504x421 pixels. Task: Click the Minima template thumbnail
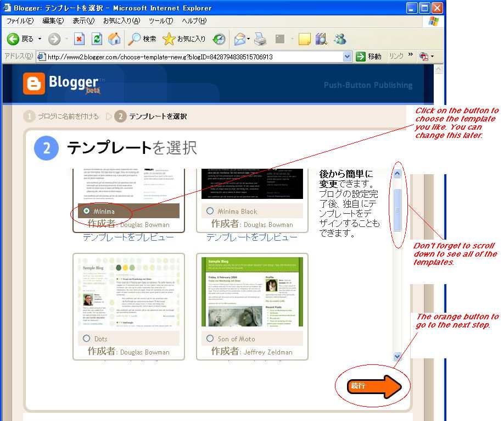tap(128, 184)
